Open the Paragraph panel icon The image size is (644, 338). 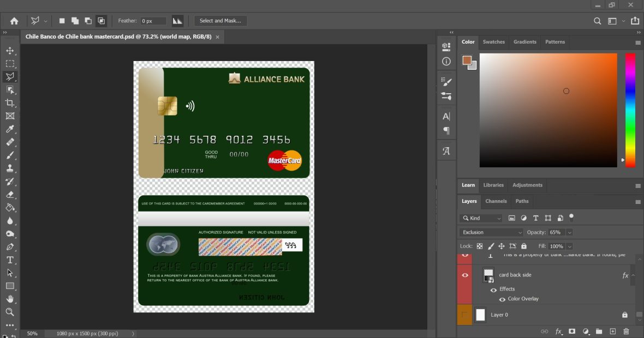pos(446,131)
